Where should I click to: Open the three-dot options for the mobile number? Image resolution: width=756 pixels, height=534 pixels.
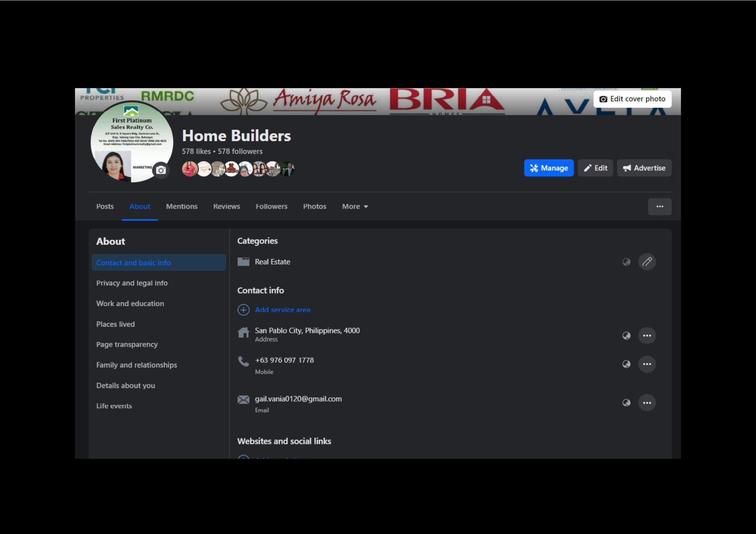coord(647,364)
